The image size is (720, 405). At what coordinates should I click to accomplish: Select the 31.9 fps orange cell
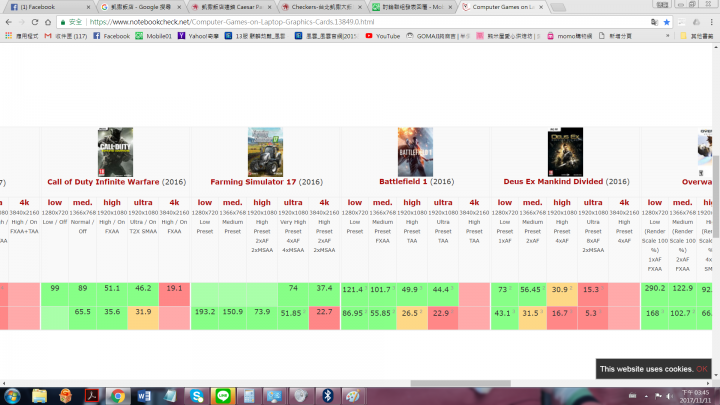143,318
